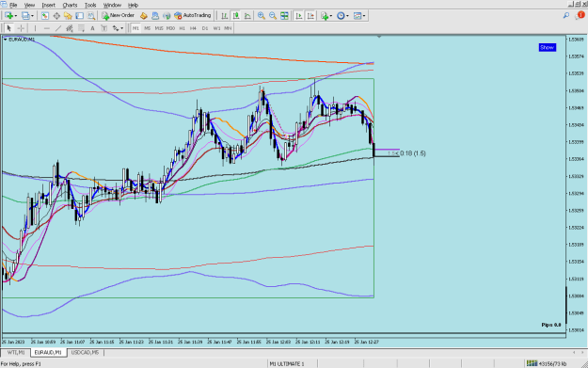Expand the Arrows objects dropdown arrow
Viewport: 588px width, 368px height.
[122, 28]
